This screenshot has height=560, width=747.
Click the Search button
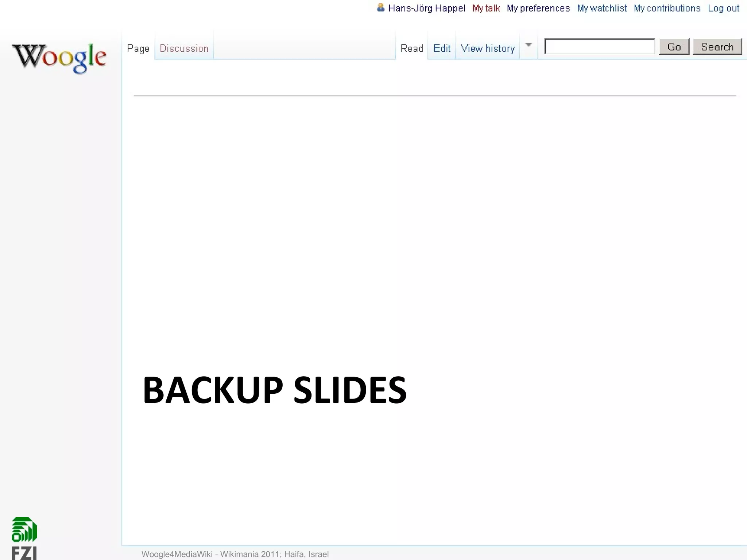pyautogui.click(x=717, y=47)
